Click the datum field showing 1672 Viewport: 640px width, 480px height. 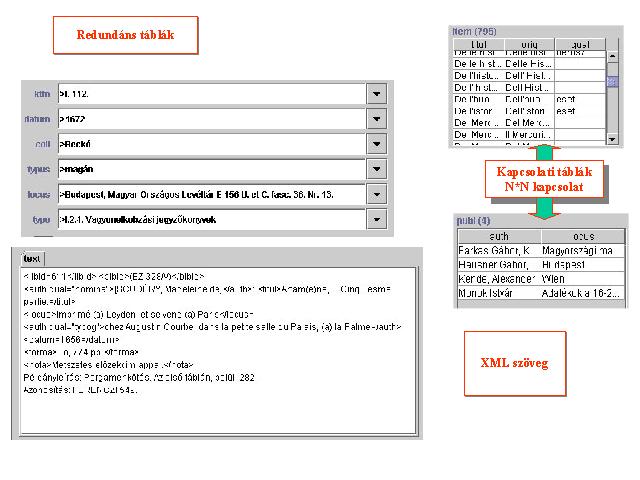(212, 119)
